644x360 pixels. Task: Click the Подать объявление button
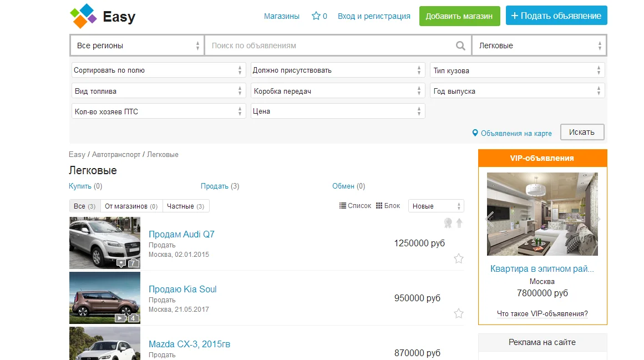[x=556, y=16]
